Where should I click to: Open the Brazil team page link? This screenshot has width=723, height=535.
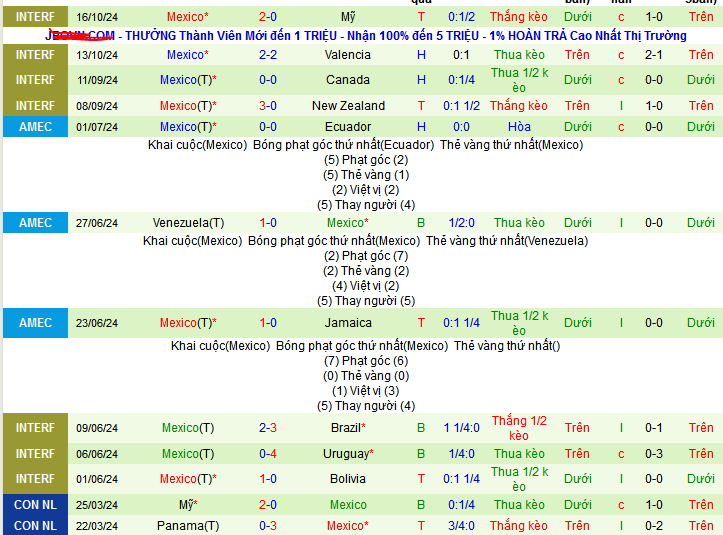coord(348,428)
